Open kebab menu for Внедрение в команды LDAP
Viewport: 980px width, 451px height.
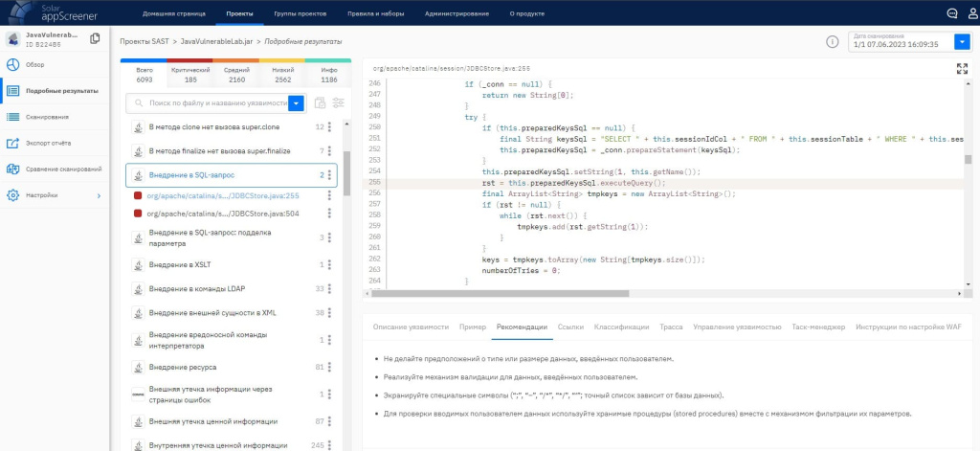tap(330, 288)
